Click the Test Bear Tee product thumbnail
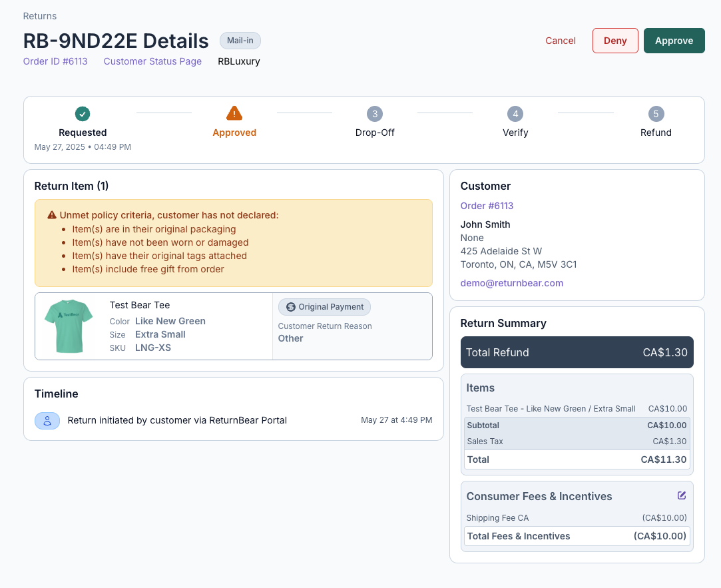 (x=68, y=326)
